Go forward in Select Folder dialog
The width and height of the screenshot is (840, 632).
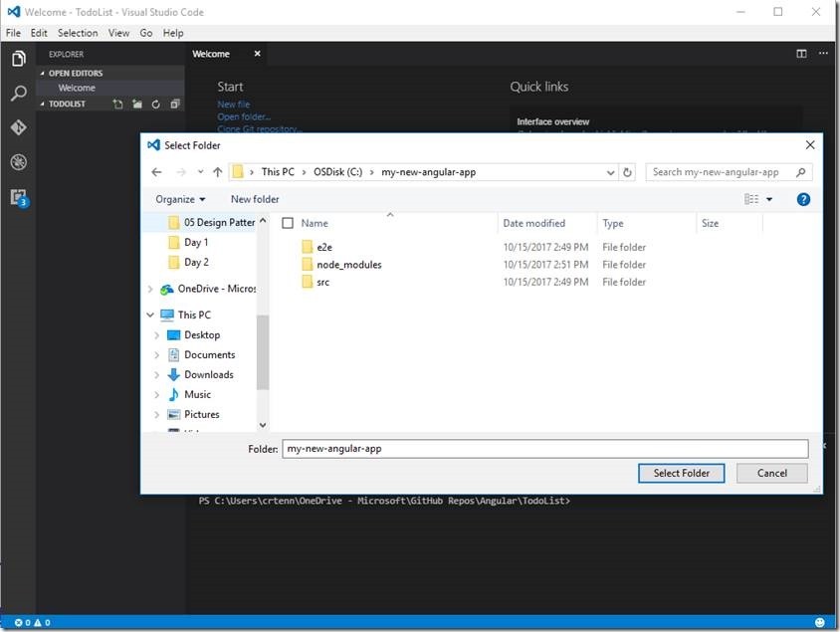[x=181, y=172]
